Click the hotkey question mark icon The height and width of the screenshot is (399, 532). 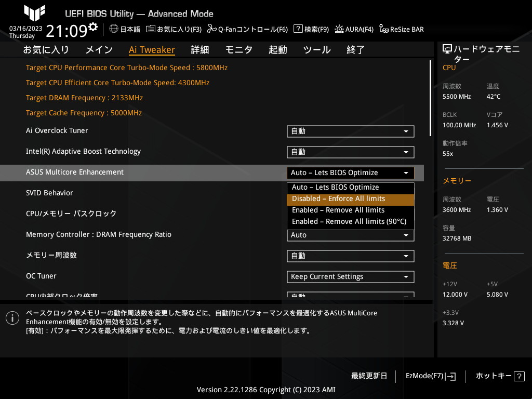(519, 376)
